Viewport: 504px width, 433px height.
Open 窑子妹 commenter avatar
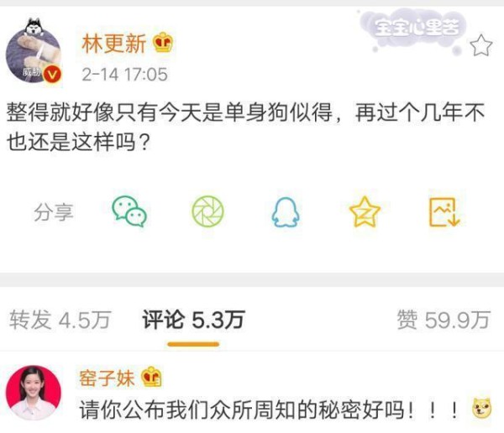[34, 393]
